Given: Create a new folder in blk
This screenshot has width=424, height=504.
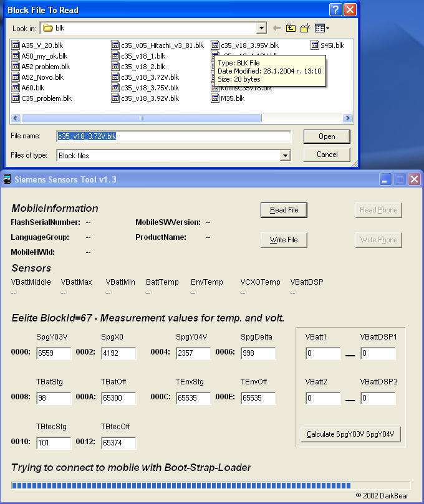Looking at the screenshot, I should [x=306, y=28].
